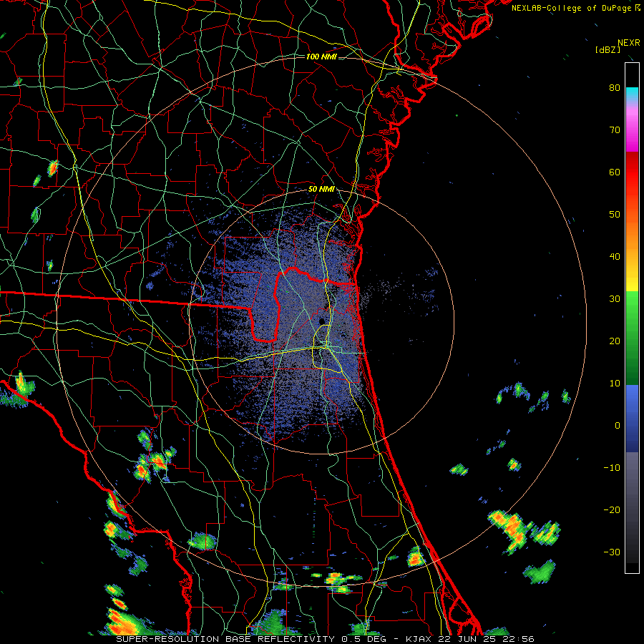644x644 pixels.
Task: Pick the yellow segment of the color bar
Action: click(632, 283)
